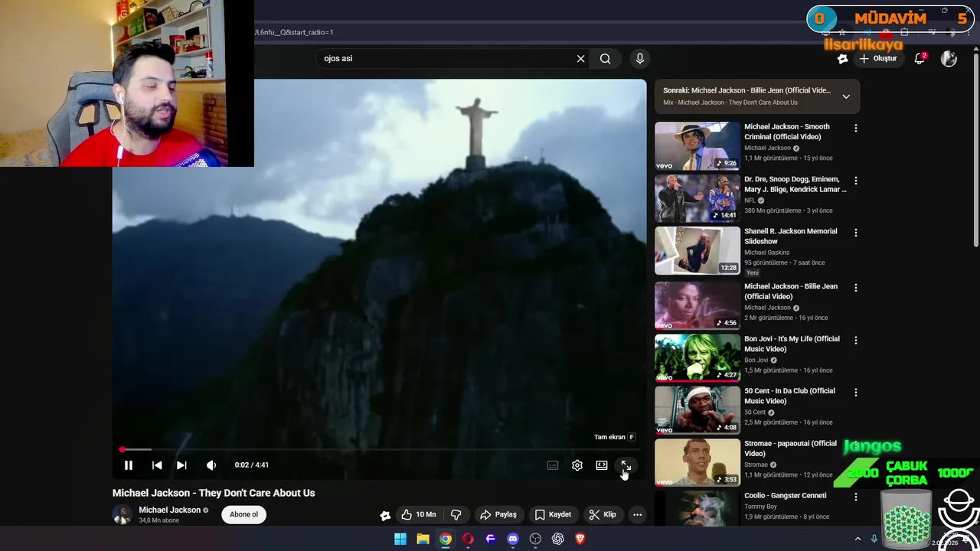Click the star badge icon beside Oluştur
This screenshot has width=980, height=551.
point(843,59)
